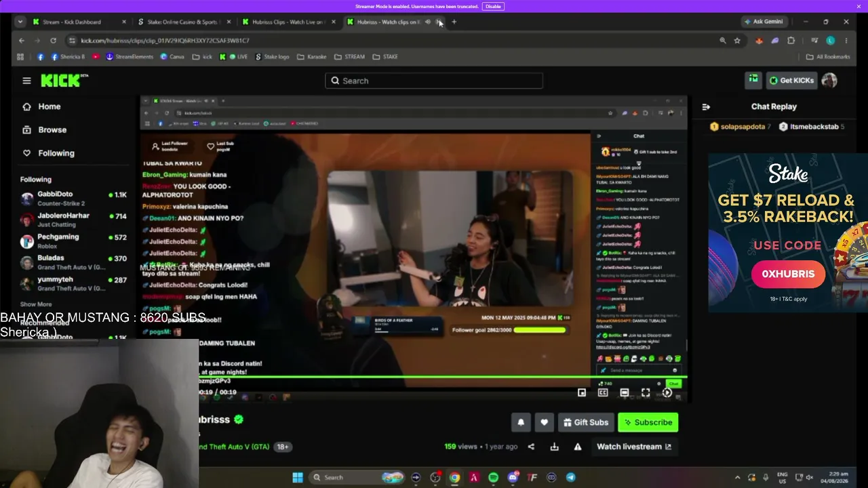
Task: Switch to Stake Online Casino tab
Action: [184, 22]
